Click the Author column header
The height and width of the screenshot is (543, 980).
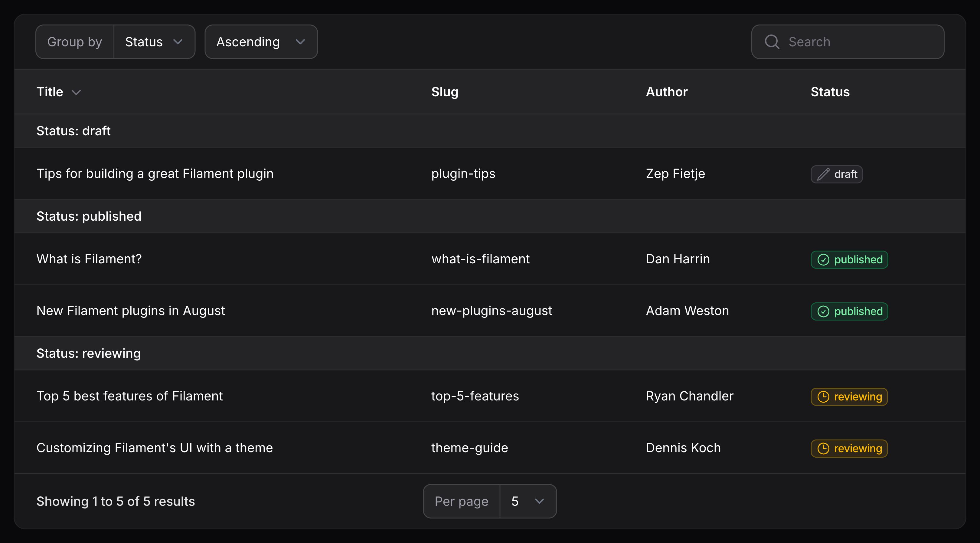[x=667, y=92]
